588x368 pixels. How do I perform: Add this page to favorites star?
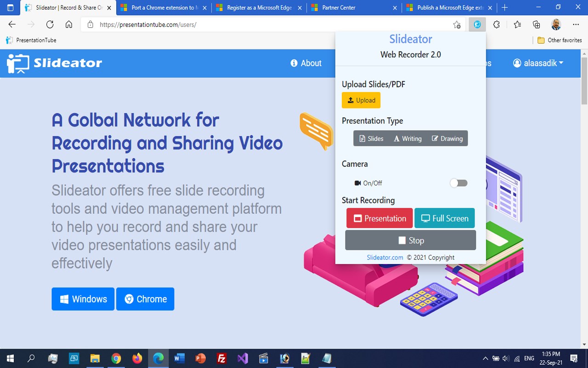click(x=457, y=25)
